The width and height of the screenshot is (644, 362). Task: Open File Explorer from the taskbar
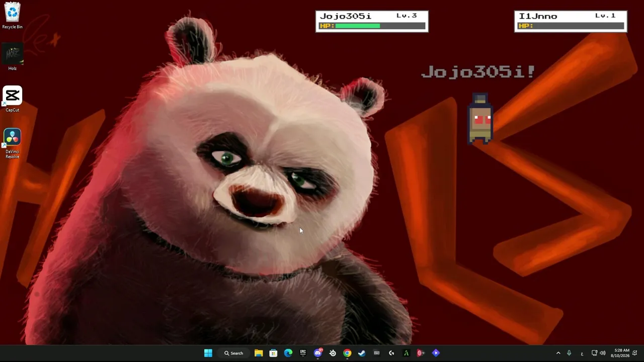[259, 353]
